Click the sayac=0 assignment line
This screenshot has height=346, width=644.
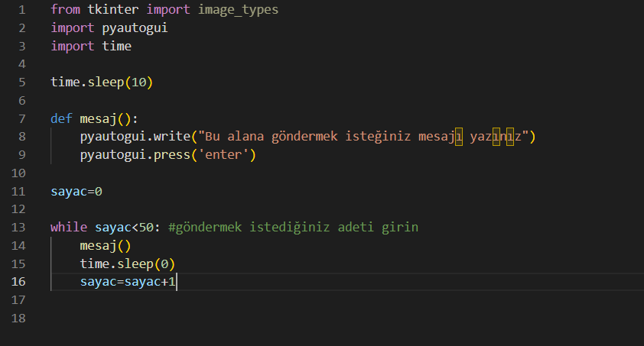click(x=76, y=192)
